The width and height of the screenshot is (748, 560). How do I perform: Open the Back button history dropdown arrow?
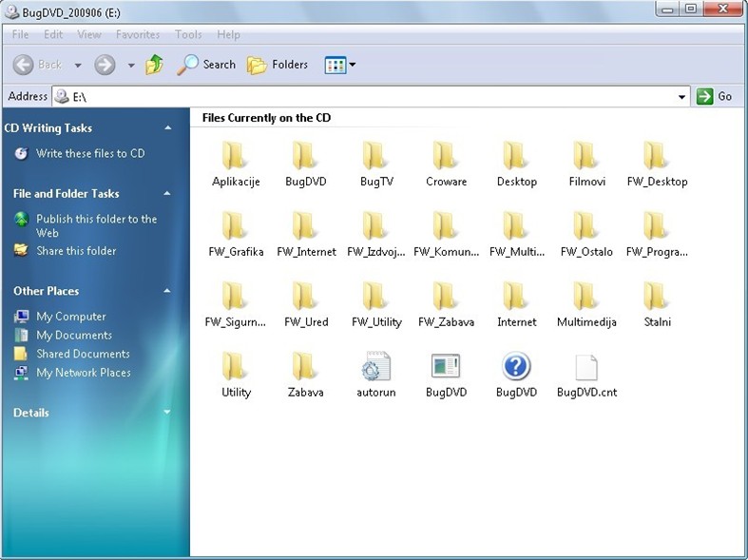point(78,66)
